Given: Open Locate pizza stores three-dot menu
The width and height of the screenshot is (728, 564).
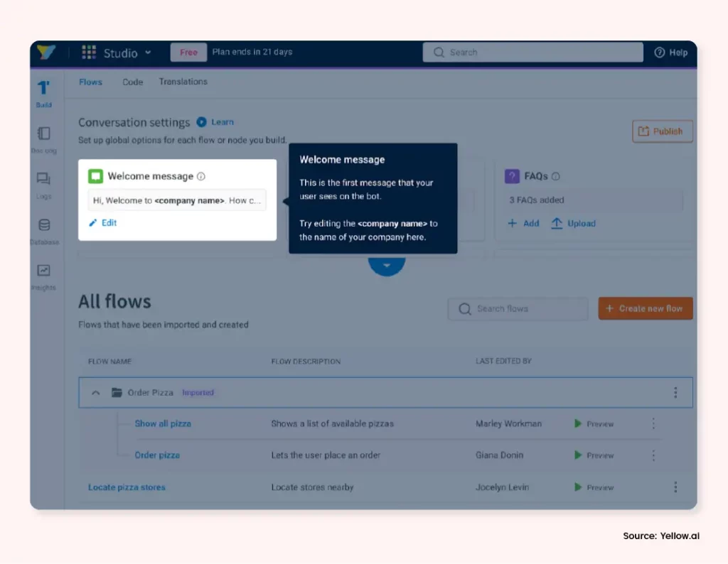Looking at the screenshot, I should click(x=675, y=487).
